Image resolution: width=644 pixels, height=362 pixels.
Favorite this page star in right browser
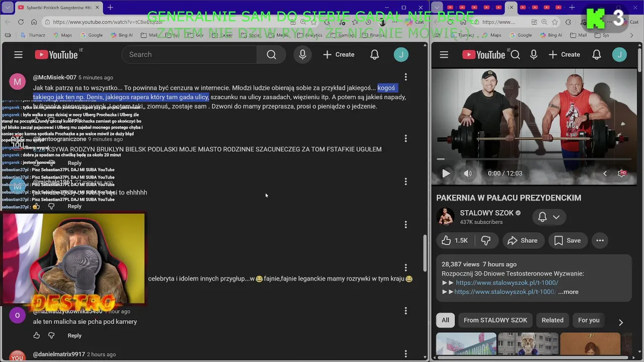(555, 22)
